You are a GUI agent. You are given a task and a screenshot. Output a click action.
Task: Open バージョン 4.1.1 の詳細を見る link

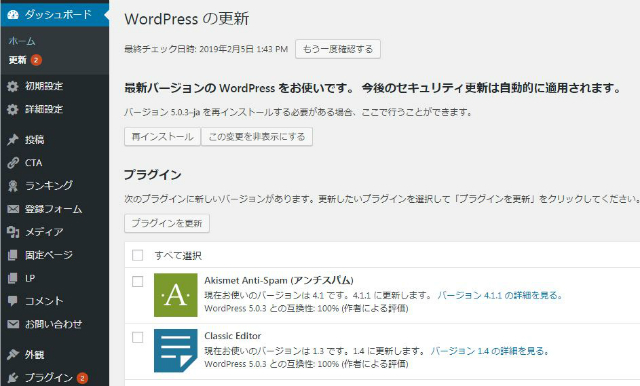click(x=500, y=295)
